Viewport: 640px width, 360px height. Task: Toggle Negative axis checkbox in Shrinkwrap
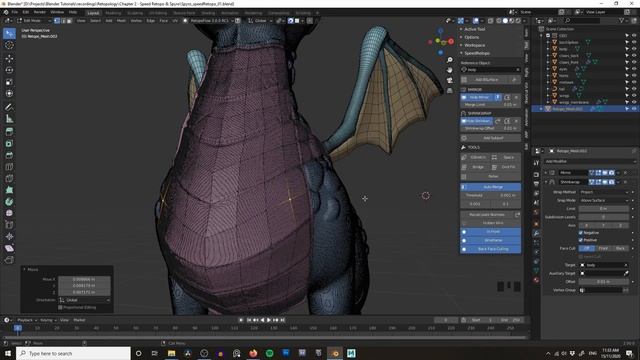click(581, 233)
